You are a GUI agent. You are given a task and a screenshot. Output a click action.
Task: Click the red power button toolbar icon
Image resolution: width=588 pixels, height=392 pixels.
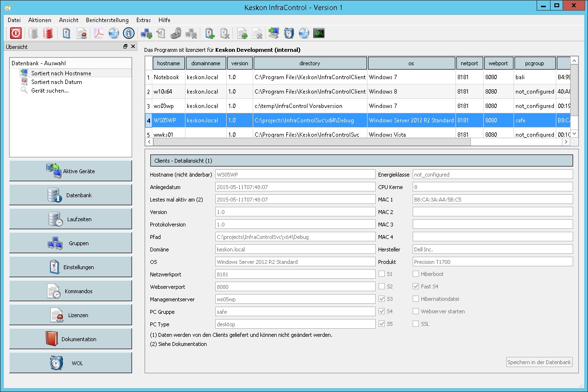click(x=16, y=33)
